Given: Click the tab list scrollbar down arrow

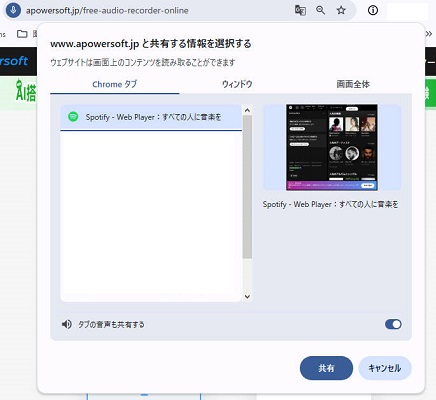Looking at the screenshot, I should click(x=247, y=296).
